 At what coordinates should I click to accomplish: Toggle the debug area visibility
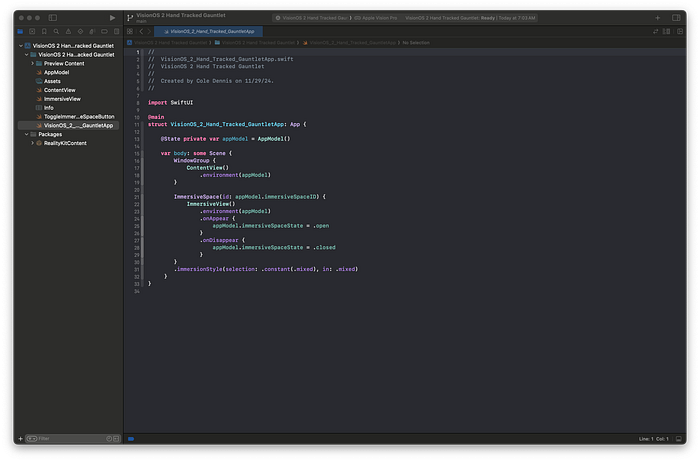click(x=679, y=439)
